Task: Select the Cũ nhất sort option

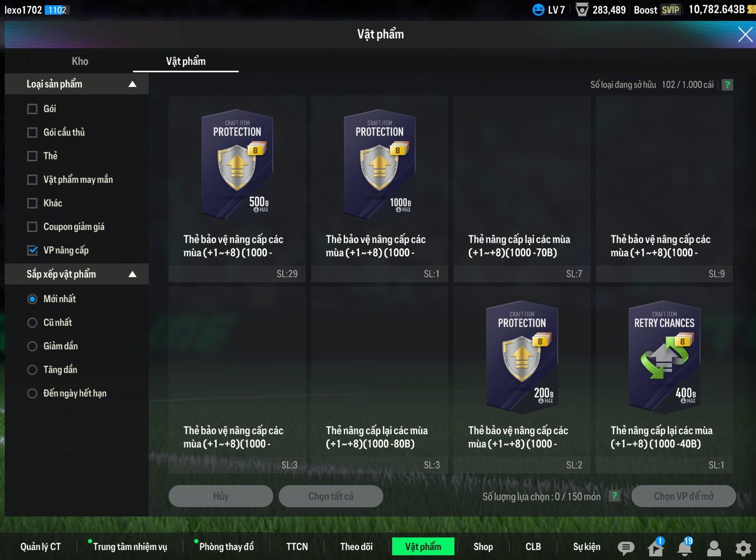Action: point(32,323)
